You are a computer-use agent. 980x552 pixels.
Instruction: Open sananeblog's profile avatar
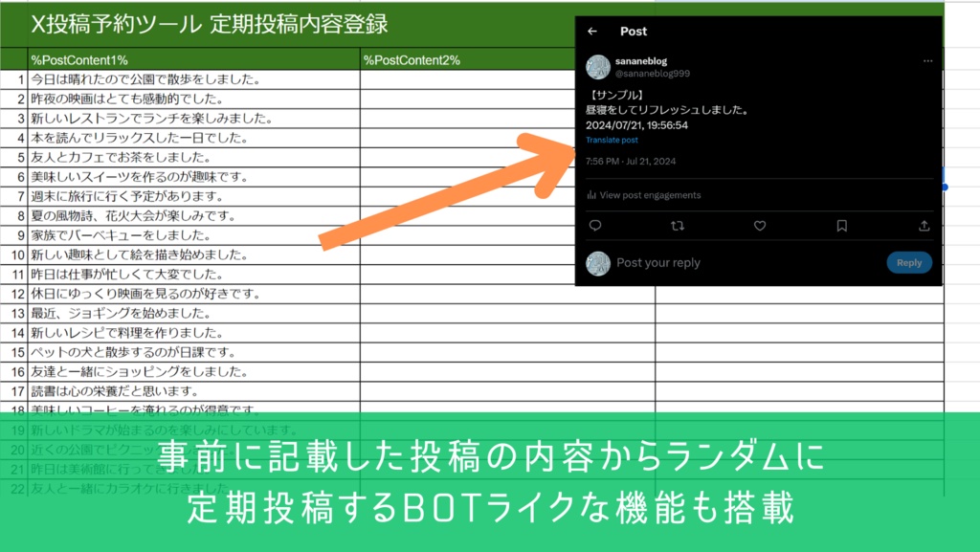pos(599,66)
